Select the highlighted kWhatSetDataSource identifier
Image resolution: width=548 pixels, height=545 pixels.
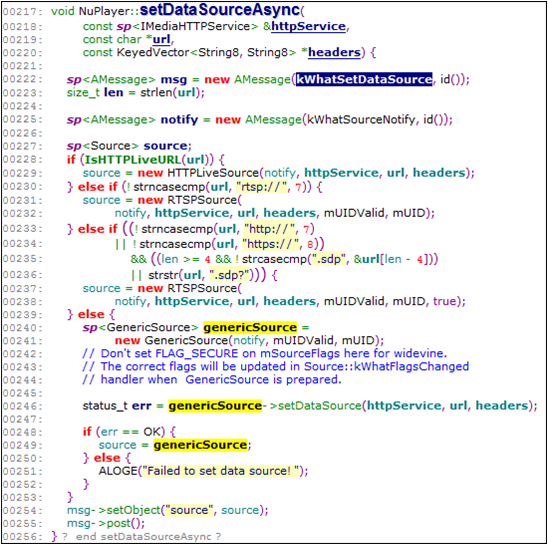(x=364, y=79)
